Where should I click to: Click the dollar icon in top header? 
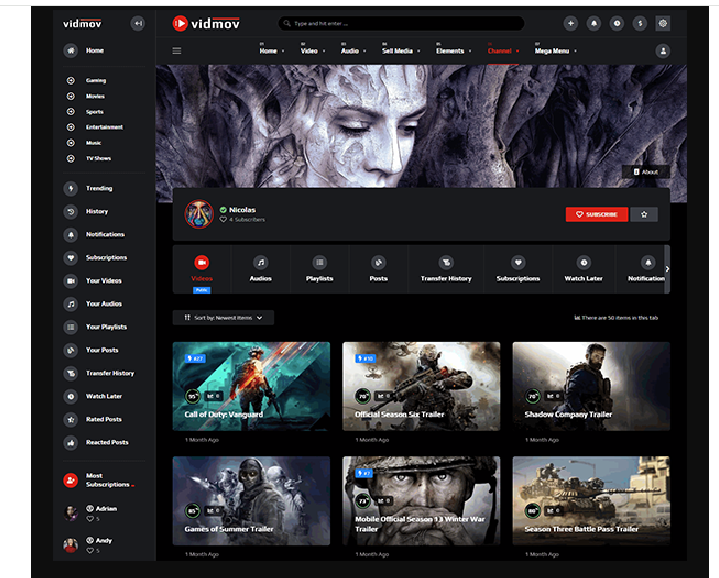point(640,23)
